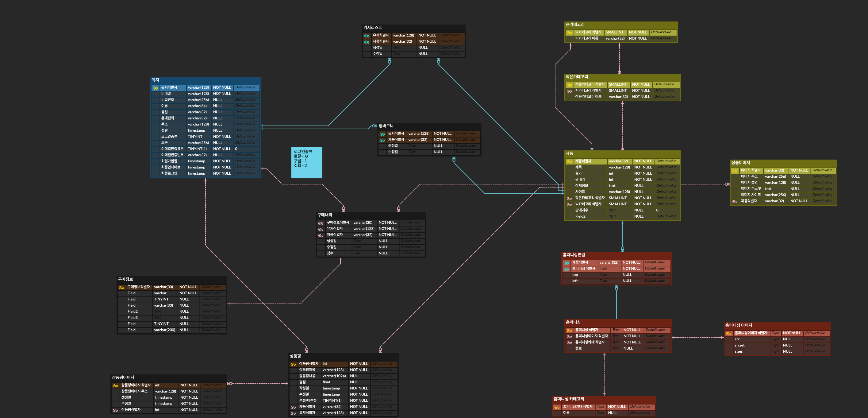Select the key icon of 홈퍼니싱 식별자 in 홈퍼니싱연결 table
Image resolution: width=868 pixels, height=418 pixels.
pyautogui.click(x=566, y=269)
